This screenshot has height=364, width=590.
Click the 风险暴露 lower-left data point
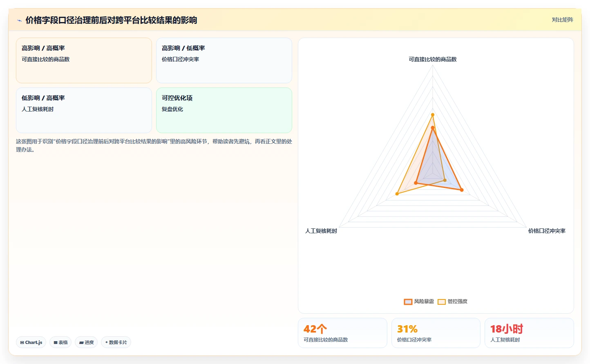[x=416, y=183]
